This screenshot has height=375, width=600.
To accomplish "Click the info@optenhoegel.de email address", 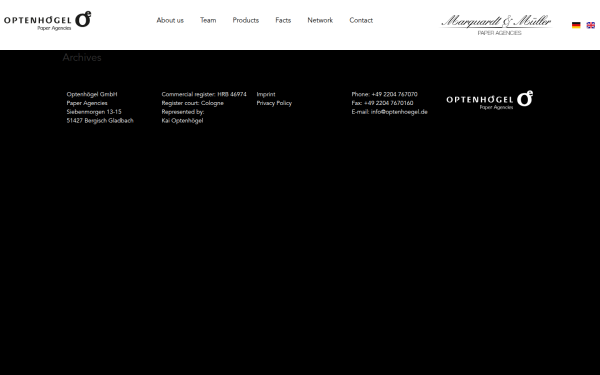I will click(399, 112).
